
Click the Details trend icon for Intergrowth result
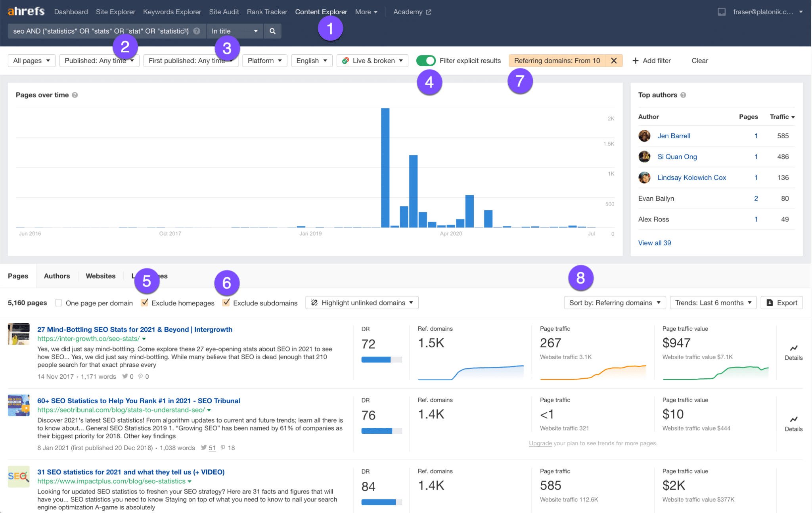pyautogui.click(x=793, y=348)
